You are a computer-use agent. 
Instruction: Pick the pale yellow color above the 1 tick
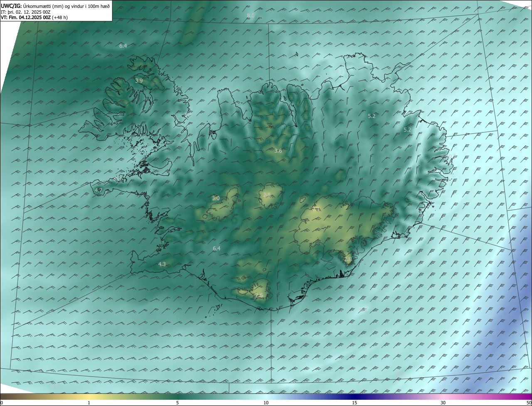[89, 397]
